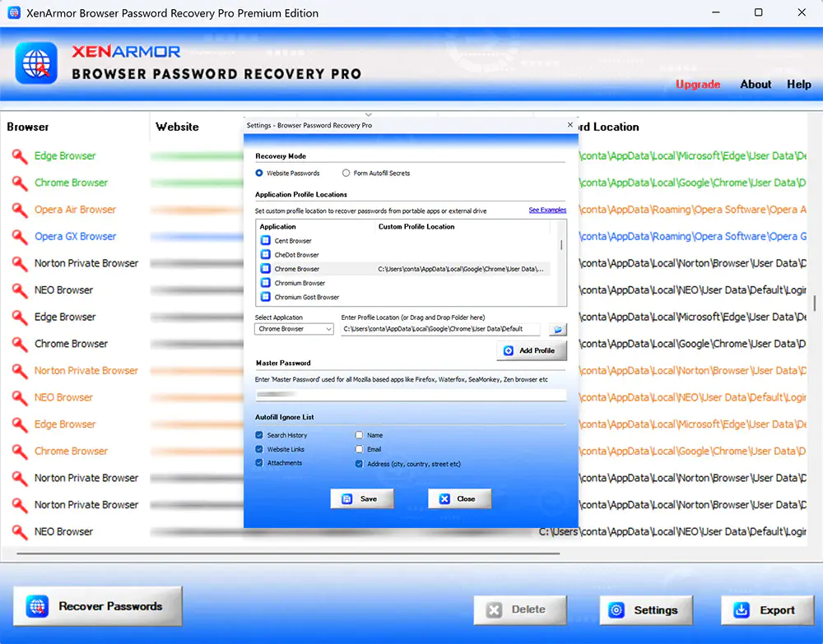
Task: Click the Cent Browser row icon in settings list
Action: 266,240
